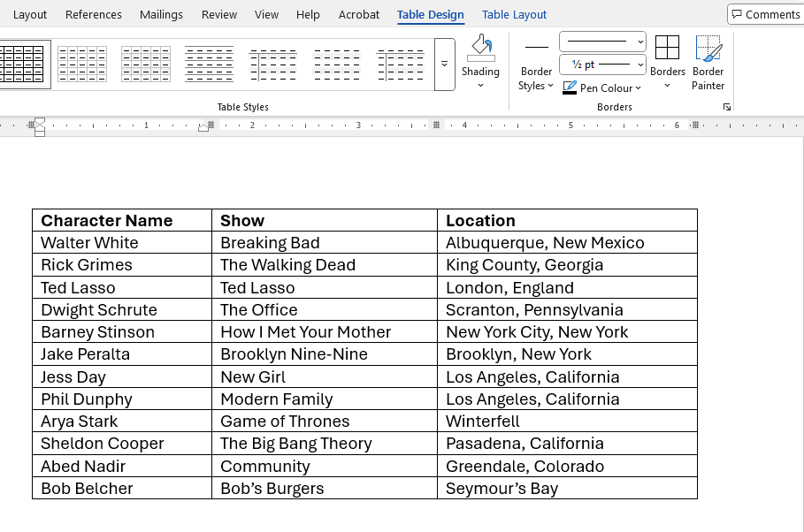Open the ½ pt line weight dropdown
Image resolution: width=804 pixels, height=532 pixels.
point(602,65)
